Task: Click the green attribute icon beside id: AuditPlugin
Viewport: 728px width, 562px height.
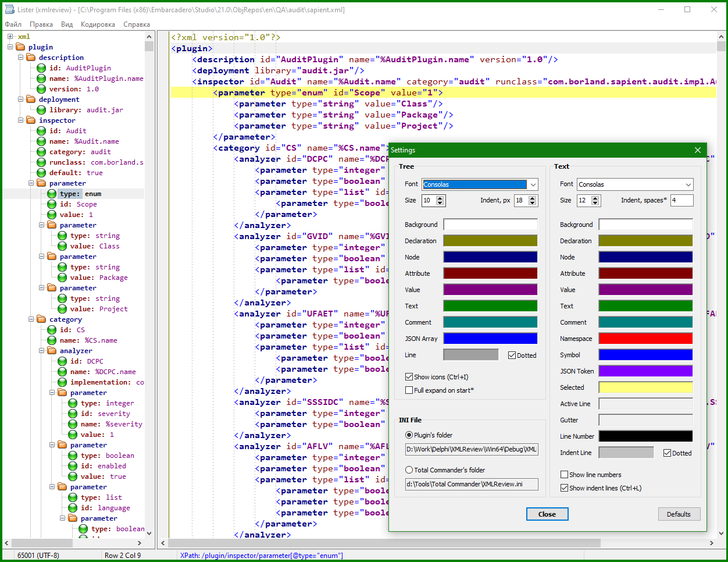Action: tap(41, 68)
